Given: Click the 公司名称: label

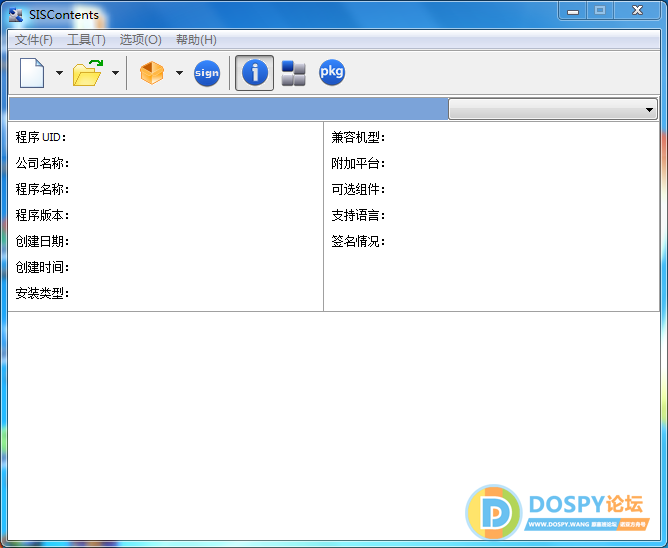Looking at the screenshot, I should [x=42, y=163].
